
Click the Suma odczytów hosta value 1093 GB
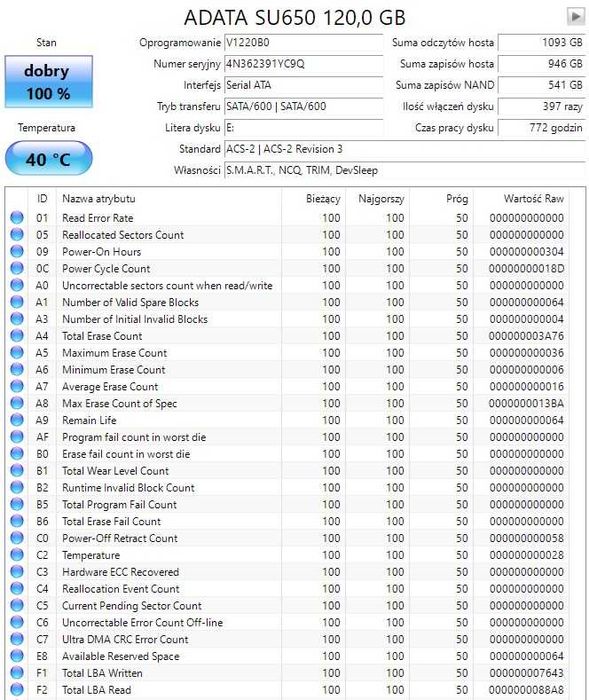click(x=542, y=43)
